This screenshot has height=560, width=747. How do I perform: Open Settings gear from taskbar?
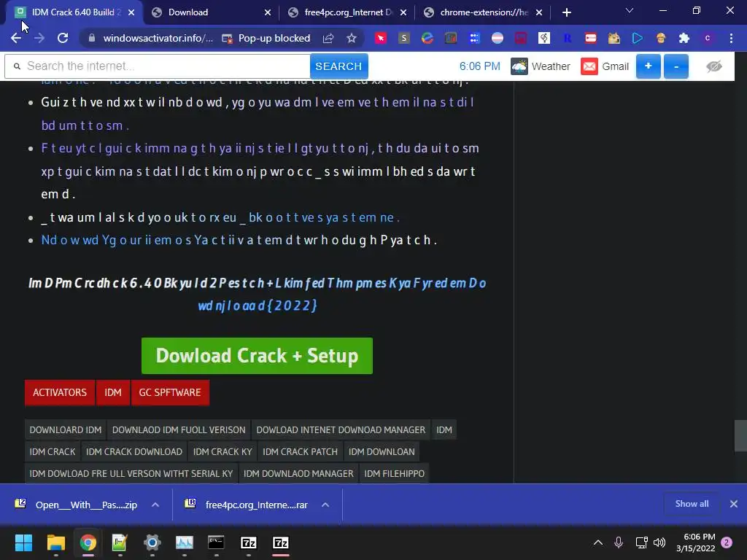point(152,542)
